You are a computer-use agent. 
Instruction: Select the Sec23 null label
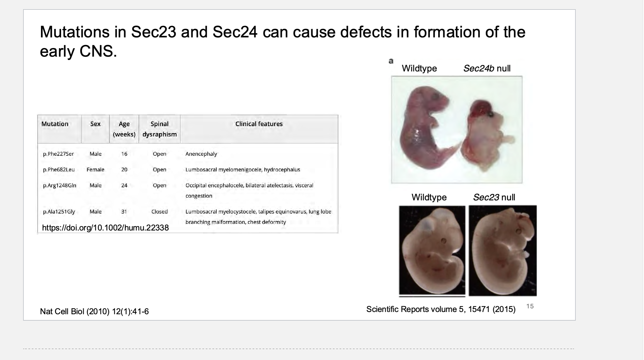coord(494,197)
